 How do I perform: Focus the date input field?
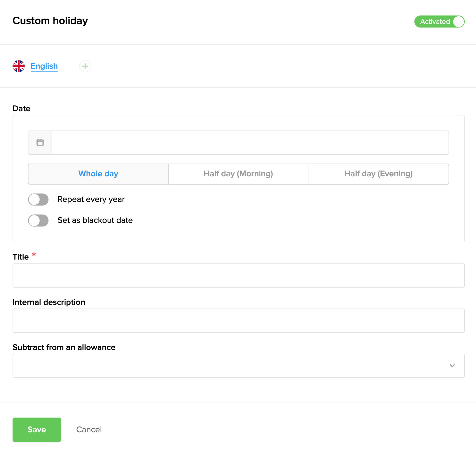coord(250,143)
